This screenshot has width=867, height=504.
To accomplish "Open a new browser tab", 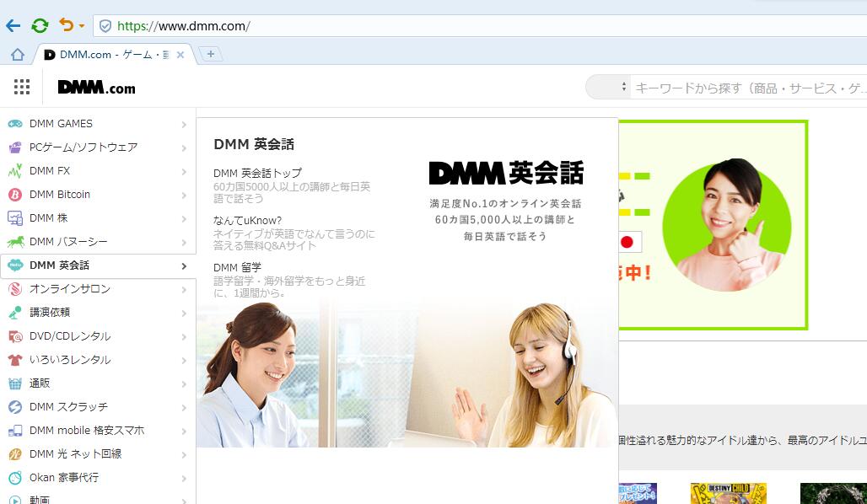I will click(x=210, y=54).
